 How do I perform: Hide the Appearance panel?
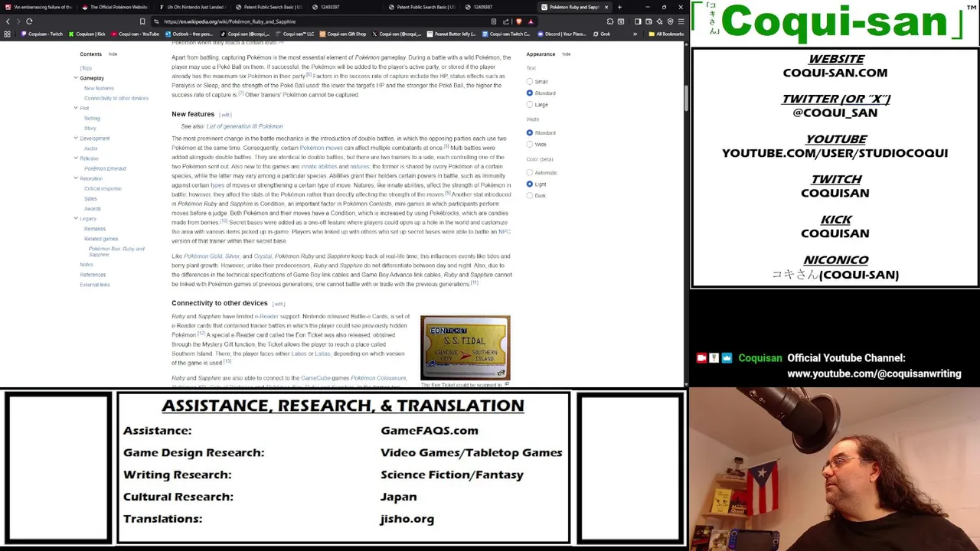[x=566, y=54]
